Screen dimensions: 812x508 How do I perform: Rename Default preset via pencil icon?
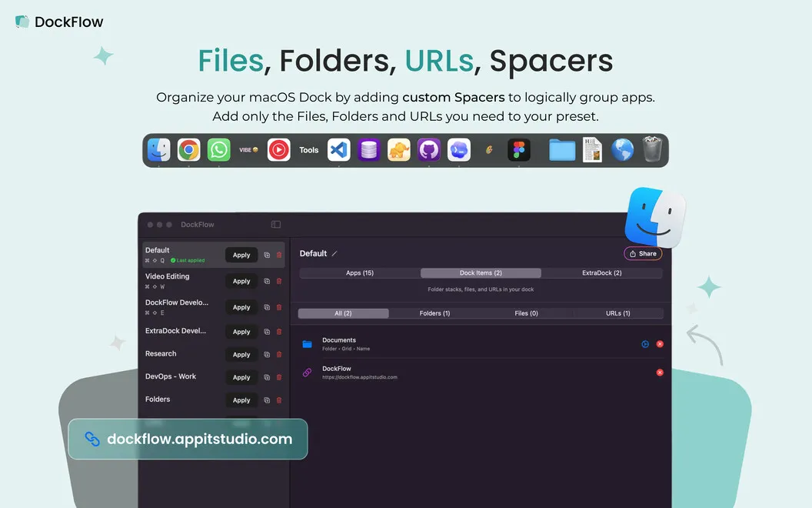(x=334, y=253)
